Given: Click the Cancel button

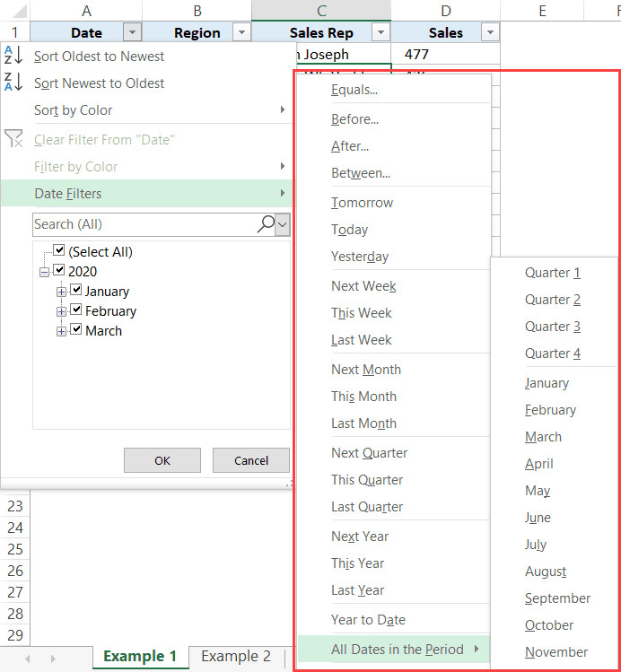Looking at the screenshot, I should (251, 460).
